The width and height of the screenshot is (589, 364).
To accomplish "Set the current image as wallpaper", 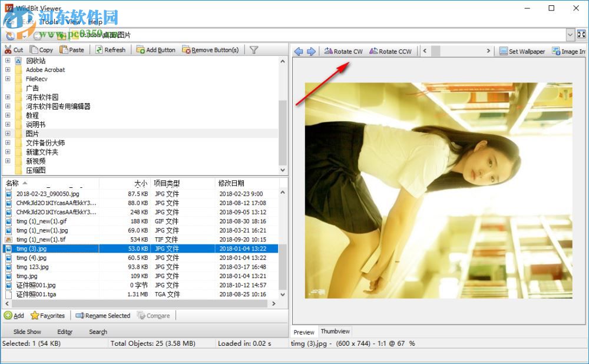I will (x=522, y=51).
